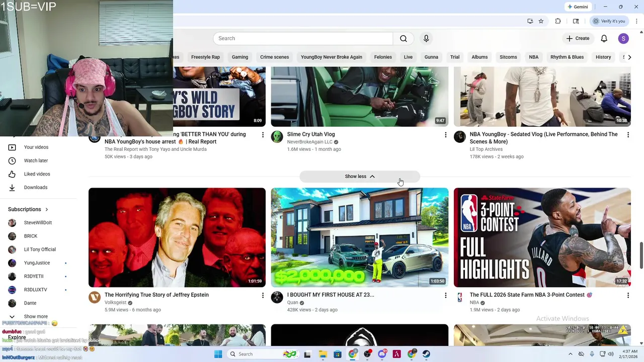
Task: Expand subscriptions list with Show more
Action: click(x=36, y=317)
